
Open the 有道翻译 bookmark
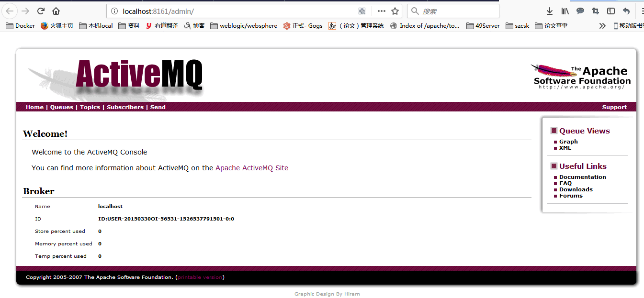(162, 26)
